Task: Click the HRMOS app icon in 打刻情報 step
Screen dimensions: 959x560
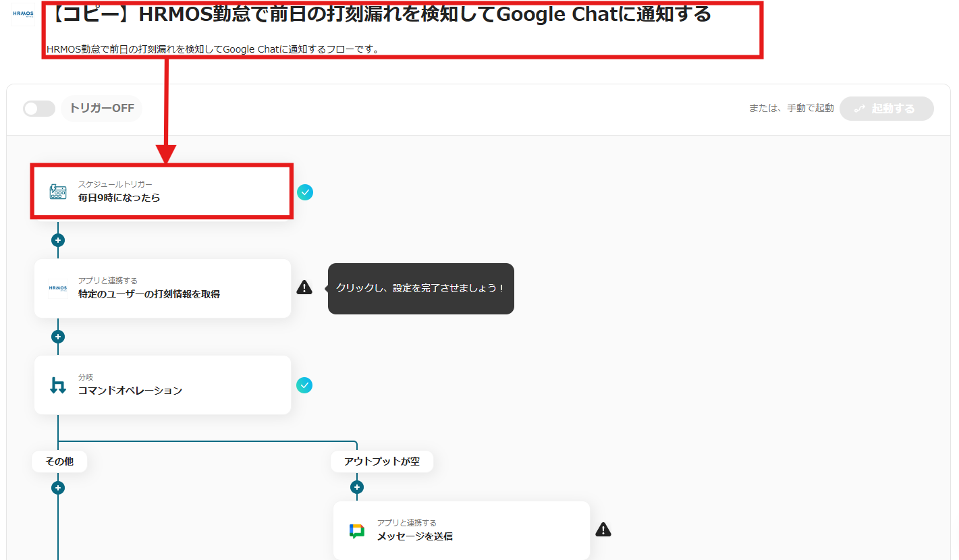Action: click(58, 288)
